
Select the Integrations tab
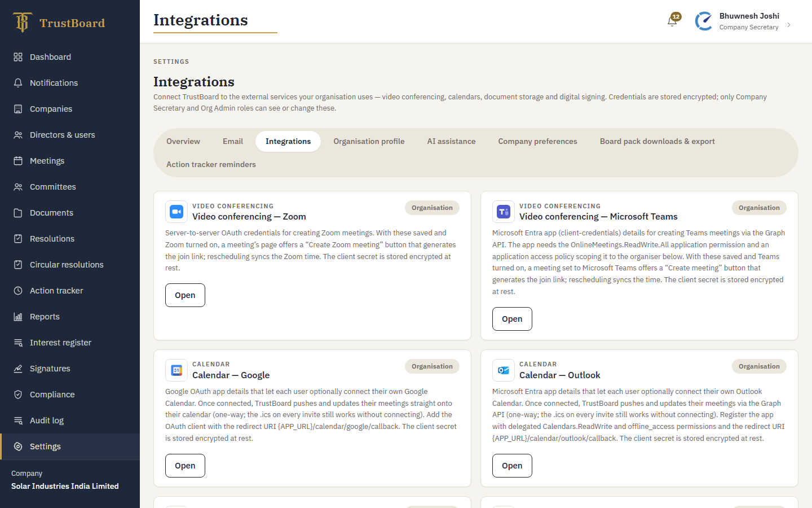288,141
